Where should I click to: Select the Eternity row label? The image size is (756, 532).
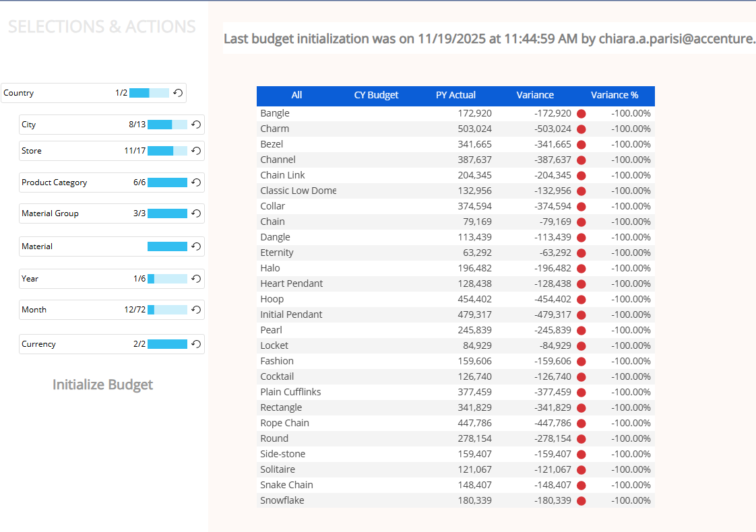[x=277, y=253]
